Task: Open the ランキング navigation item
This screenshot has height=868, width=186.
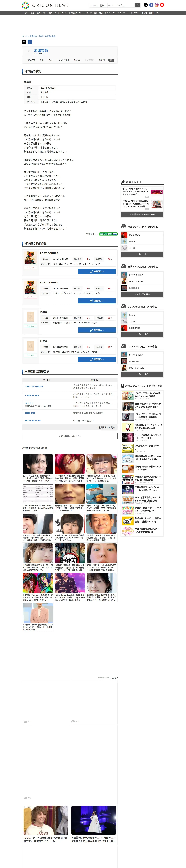Action: 135,13
